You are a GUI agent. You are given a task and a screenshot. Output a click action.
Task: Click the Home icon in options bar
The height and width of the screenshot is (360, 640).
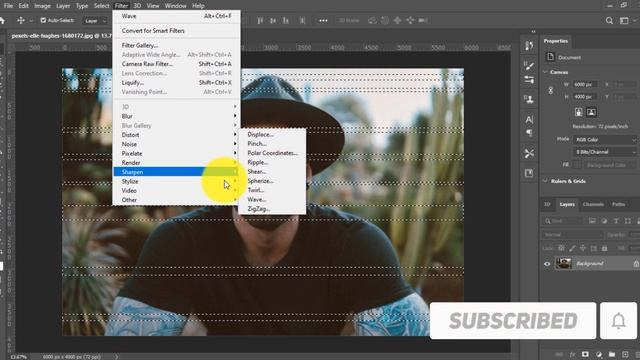point(2,20)
